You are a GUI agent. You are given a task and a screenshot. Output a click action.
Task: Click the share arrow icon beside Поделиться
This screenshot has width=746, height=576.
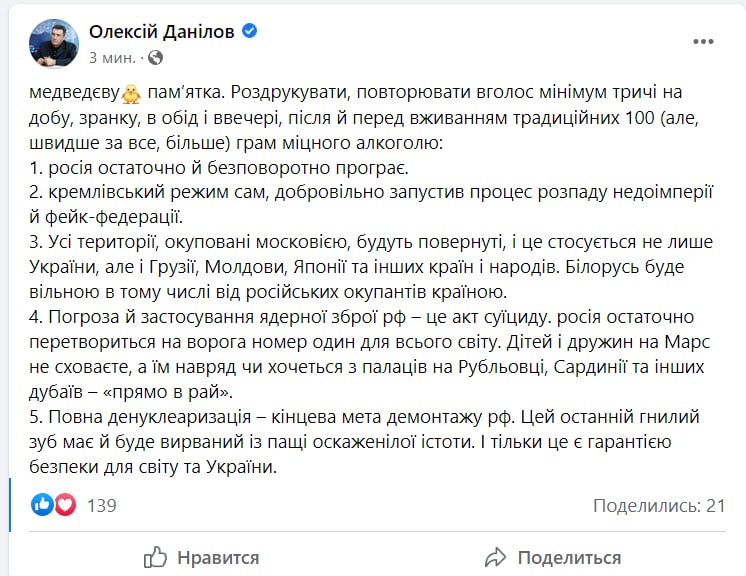(495, 557)
